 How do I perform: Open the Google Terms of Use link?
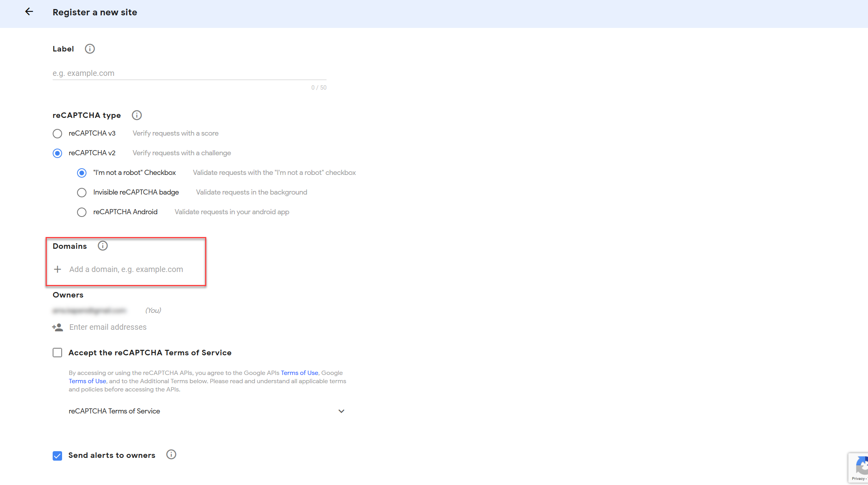(87, 381)
